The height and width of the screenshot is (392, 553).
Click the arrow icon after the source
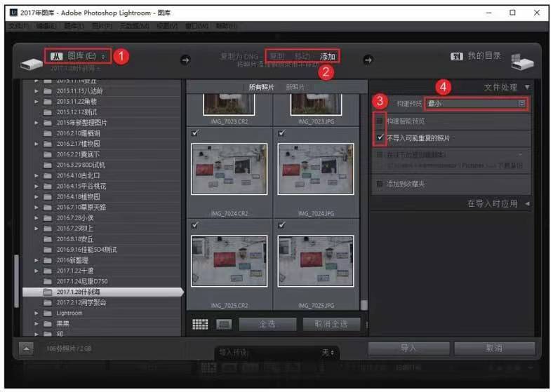coord(185,60)
